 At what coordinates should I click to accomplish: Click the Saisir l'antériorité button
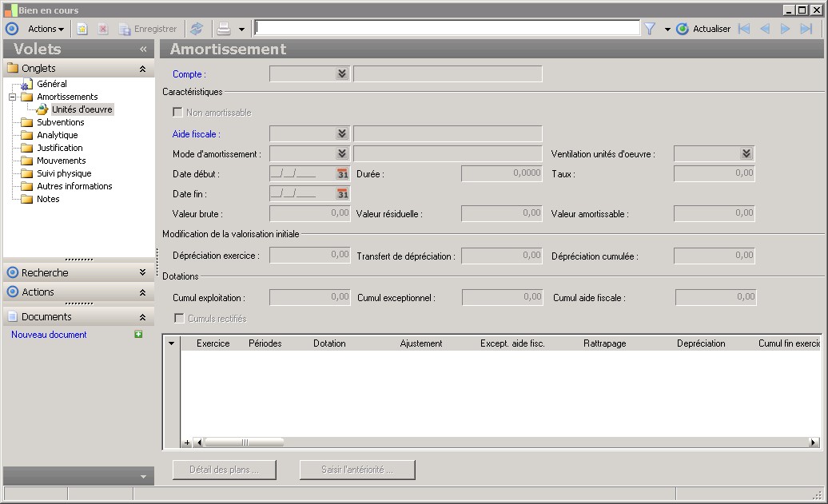(357, 470)
